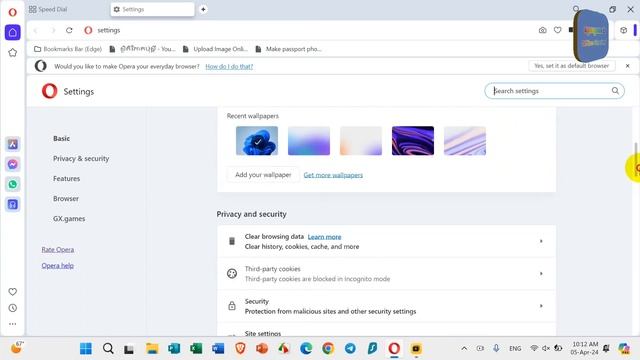Click the search magnifier in settings search
This screenshot has width=640, height=360.
[x=615, y=91]
